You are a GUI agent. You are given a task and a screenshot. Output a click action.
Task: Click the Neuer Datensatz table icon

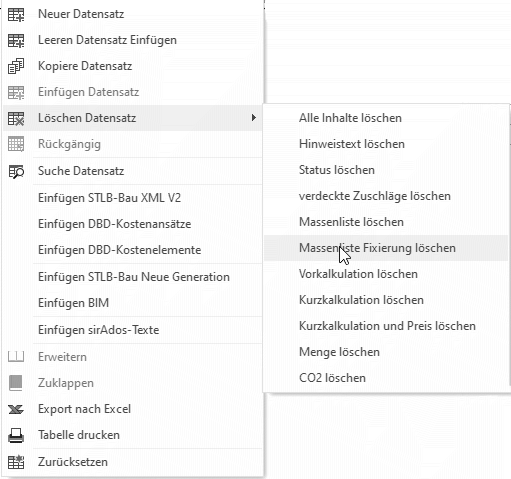coord(16,14)
